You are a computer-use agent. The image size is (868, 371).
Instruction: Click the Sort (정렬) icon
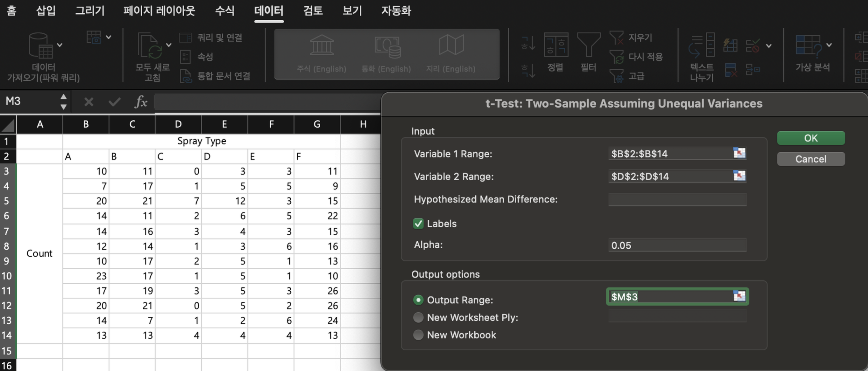[x=556, y=45]
